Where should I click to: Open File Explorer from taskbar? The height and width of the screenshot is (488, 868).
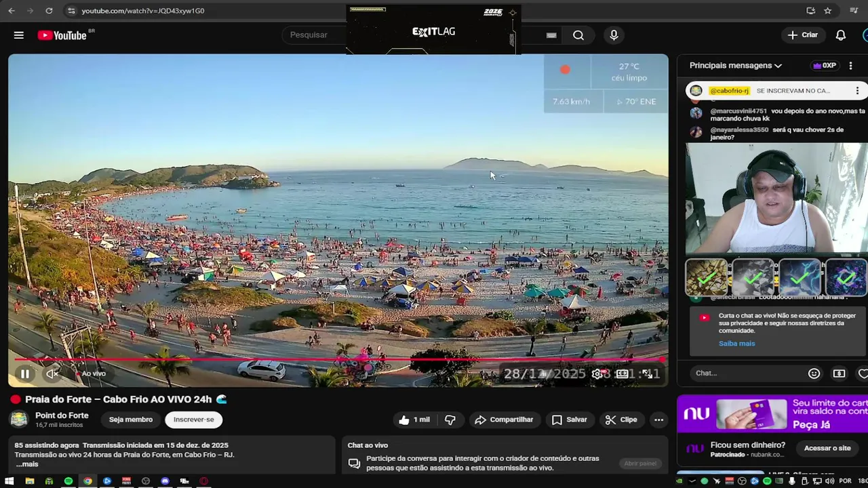tap(29, 481)
